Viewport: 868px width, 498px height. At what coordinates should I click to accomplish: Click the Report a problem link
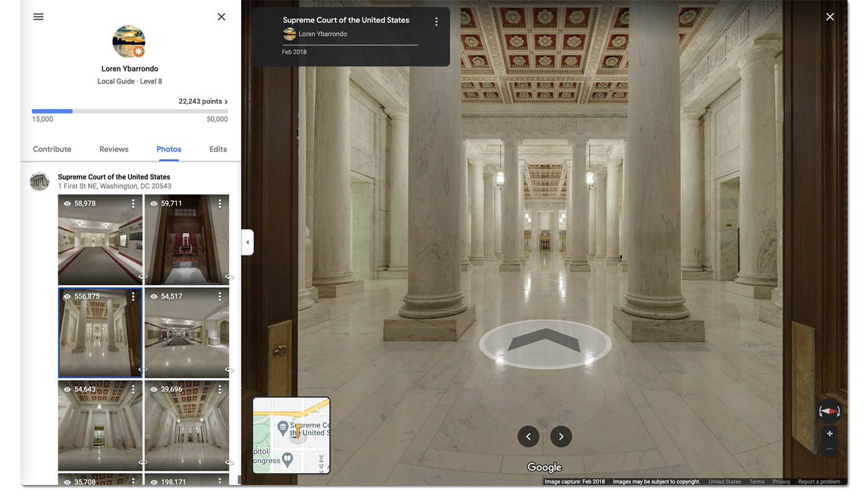tap(819, 482)
